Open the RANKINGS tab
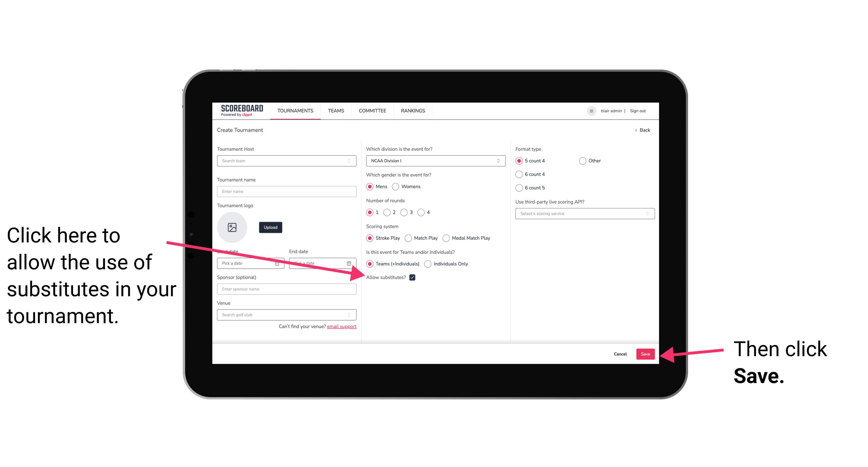The width and height of the screenshot is (868, 467). coord(413,110)
